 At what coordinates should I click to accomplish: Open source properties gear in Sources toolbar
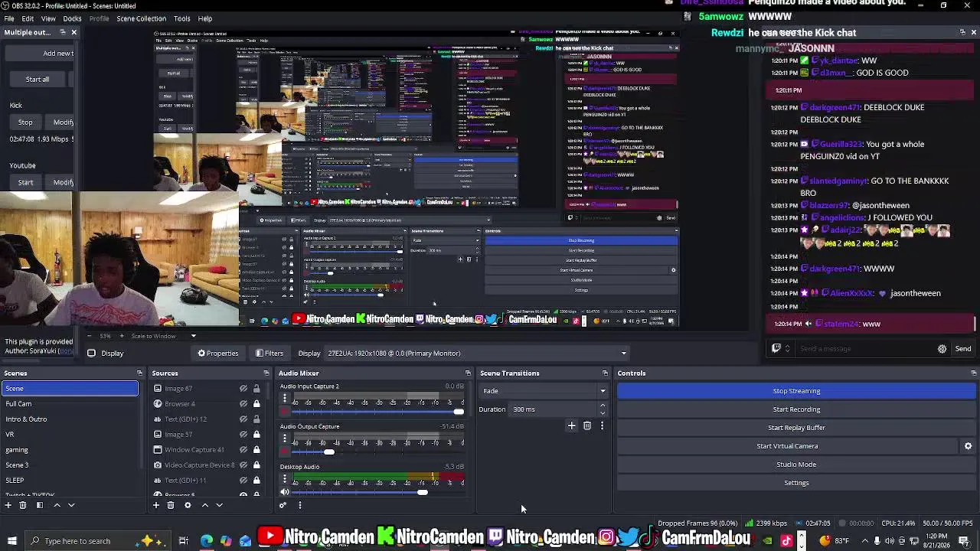[188, 505]
